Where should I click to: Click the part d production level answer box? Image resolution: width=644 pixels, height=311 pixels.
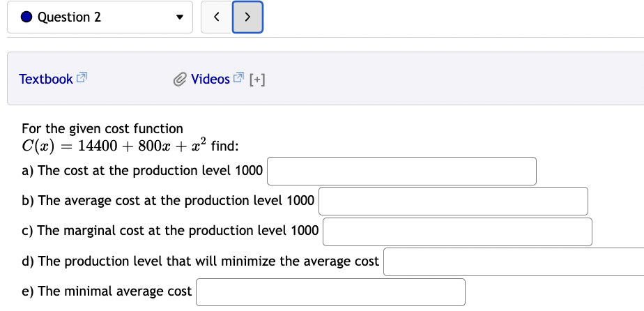pyautogui.click(x=514, y=261)
